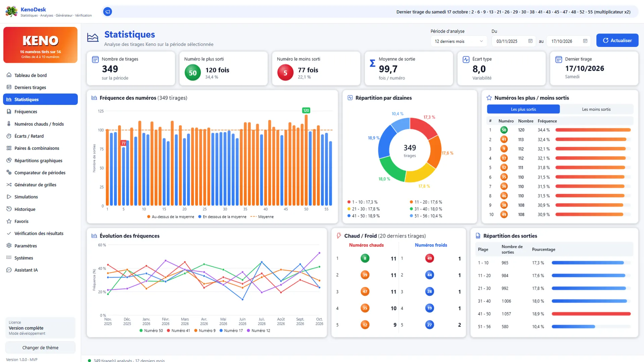Click the end date field 17/10/2026

coord(569,41)
